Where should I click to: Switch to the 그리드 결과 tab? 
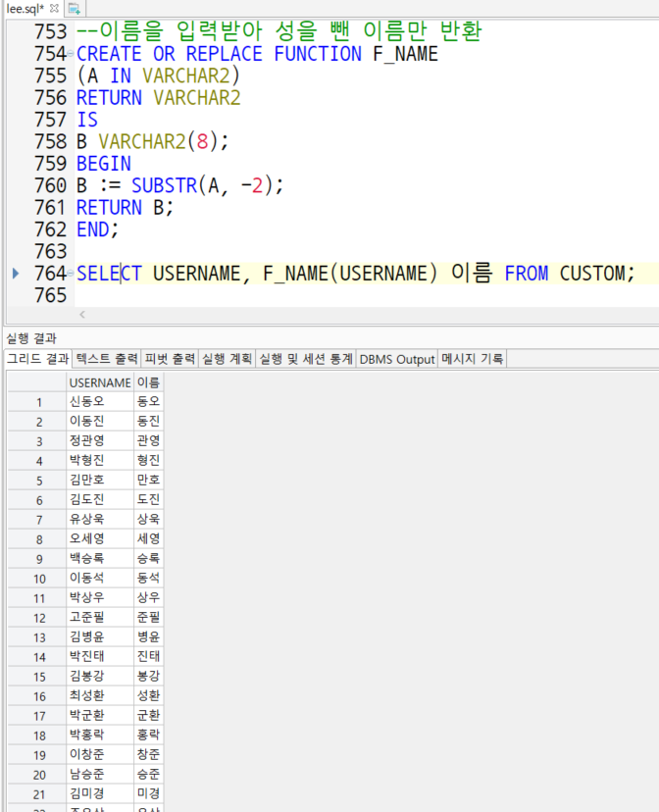coord(38,359)
